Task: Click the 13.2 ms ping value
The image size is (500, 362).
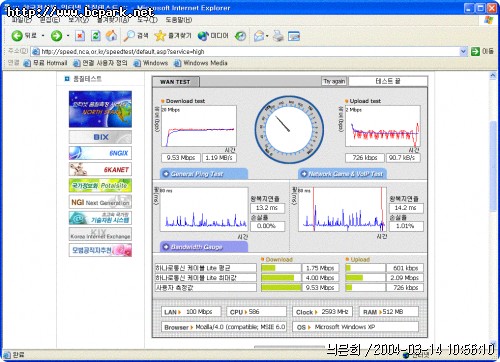Action: (x=267, y=208)
